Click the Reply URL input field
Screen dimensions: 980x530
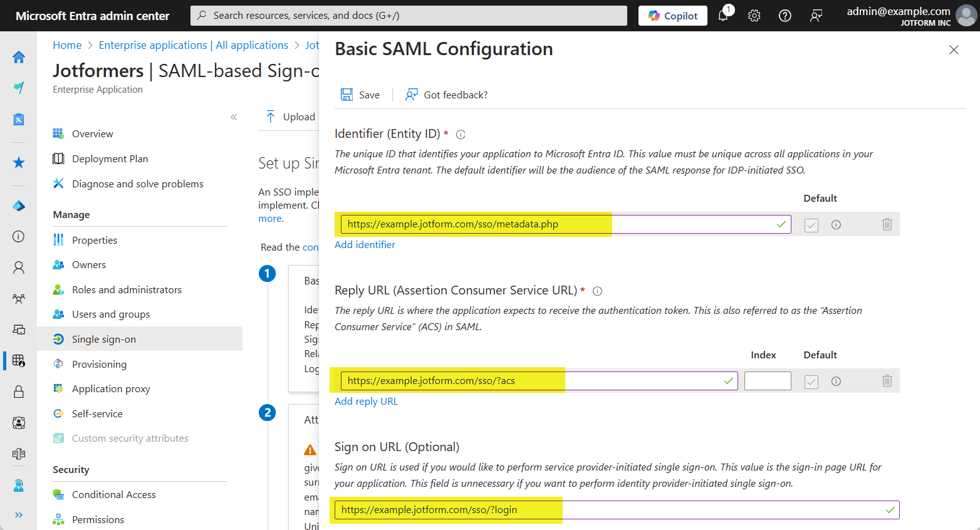point(540,381)
